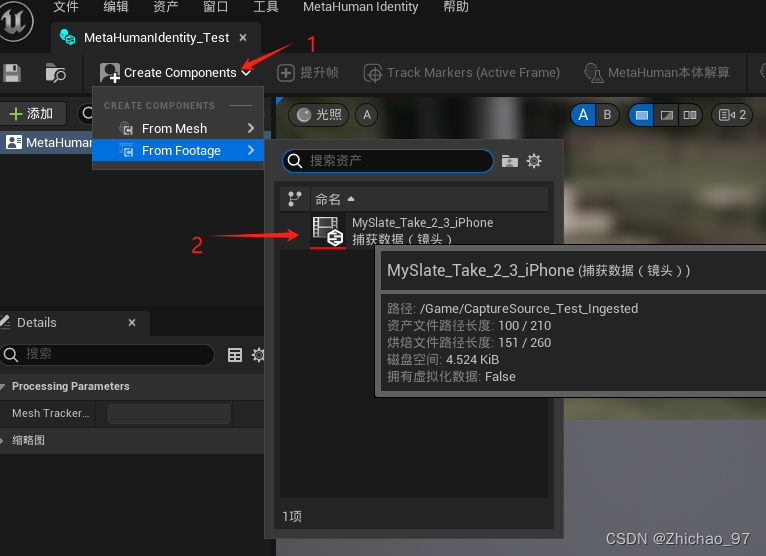The width and height of the screenshot is (766, 556).
Task: Select single view mode icon
Action: click(641, 115)
